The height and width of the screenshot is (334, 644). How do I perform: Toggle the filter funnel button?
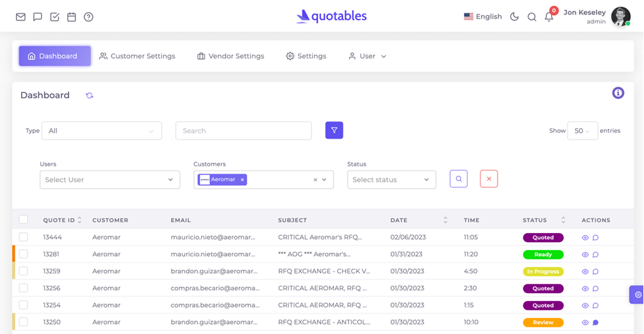(x=335, y=130)
